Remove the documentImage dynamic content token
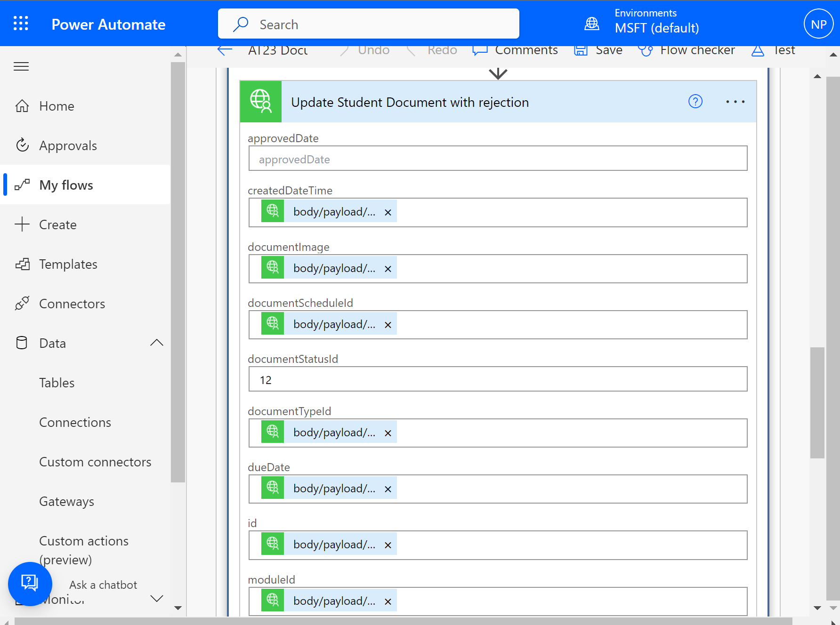 (388, 269)
